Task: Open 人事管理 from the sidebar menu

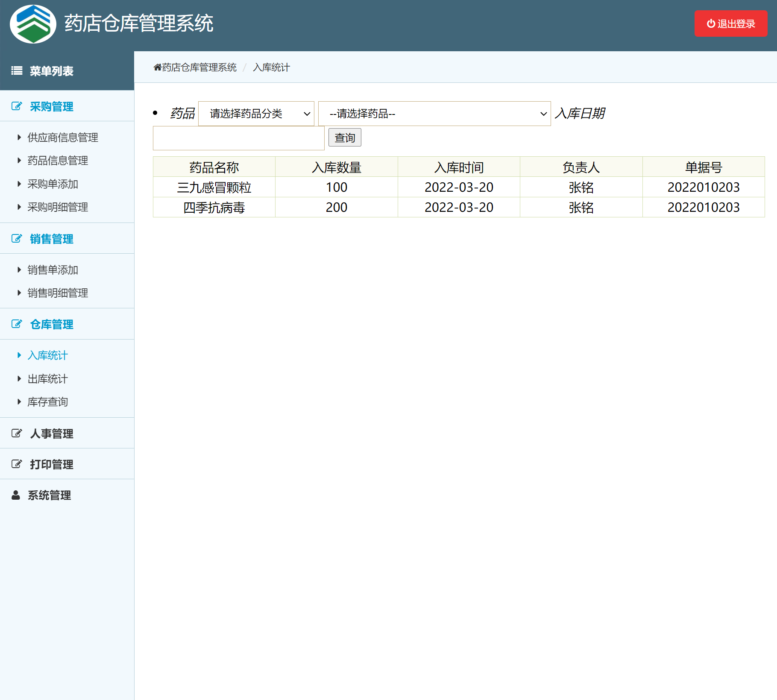Action: (51, 433)
